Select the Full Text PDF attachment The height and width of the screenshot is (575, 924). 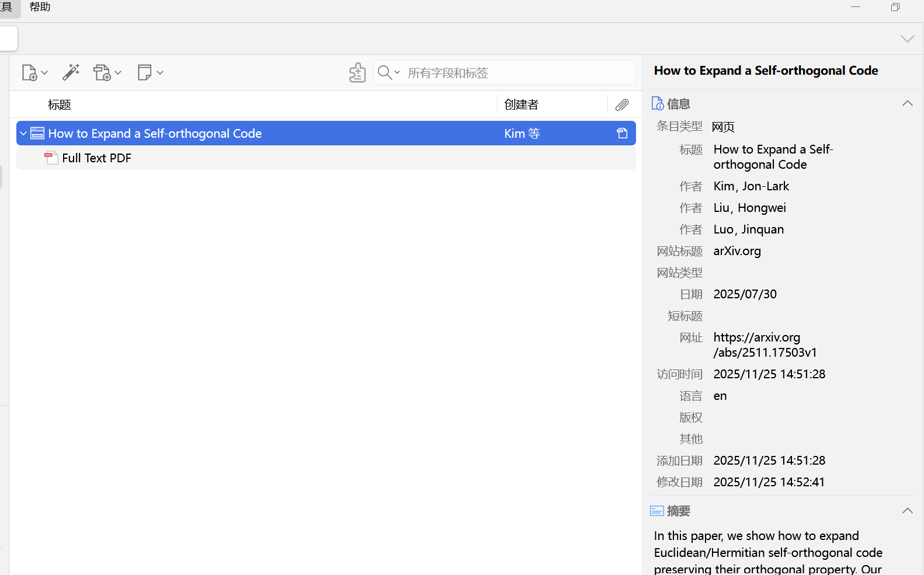pyautogui.click(x=97, y=158)
